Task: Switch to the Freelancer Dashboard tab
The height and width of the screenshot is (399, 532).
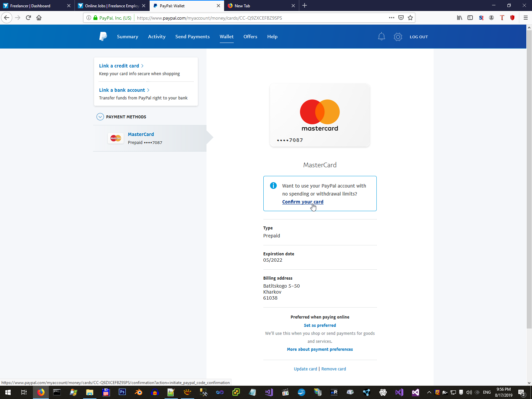Action: coord(37,6)
